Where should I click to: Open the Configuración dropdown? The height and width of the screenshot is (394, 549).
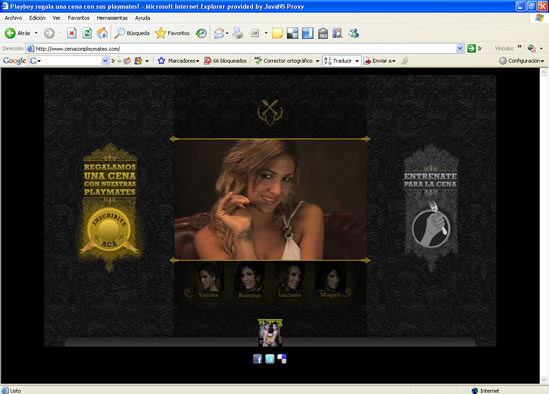(x=542, y=61)
